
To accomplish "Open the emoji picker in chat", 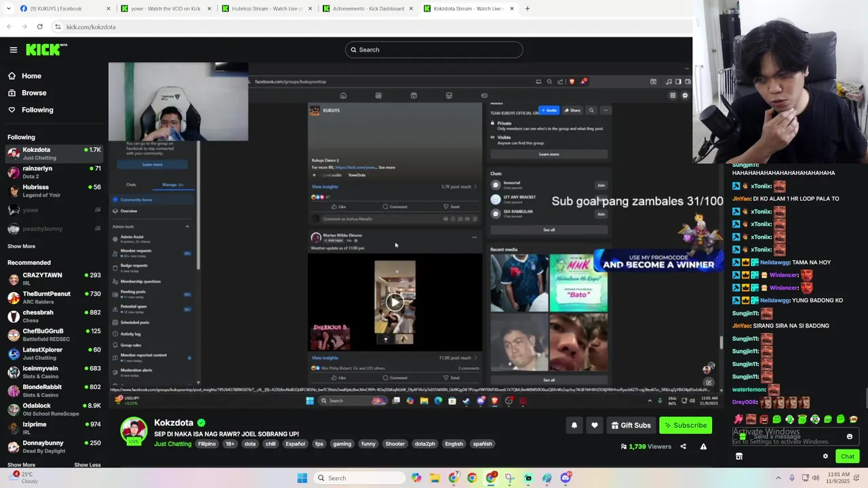I will click(x=849, y=436).
